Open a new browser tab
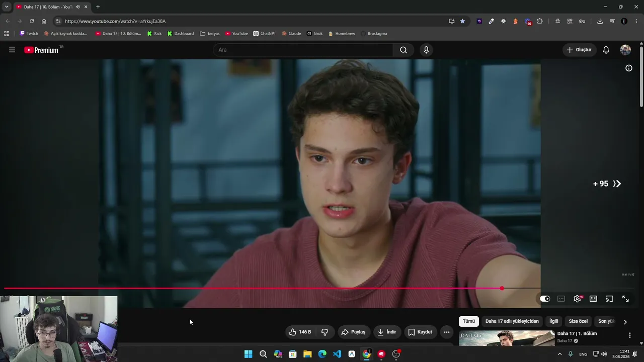The image size is (644, 362). tap(98, 7)
